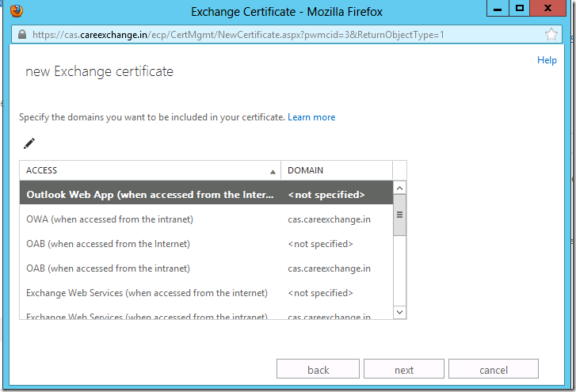Click the scroll up arrow of the domain list
This screenshot has height=392, width=576.
coord(399,188)
